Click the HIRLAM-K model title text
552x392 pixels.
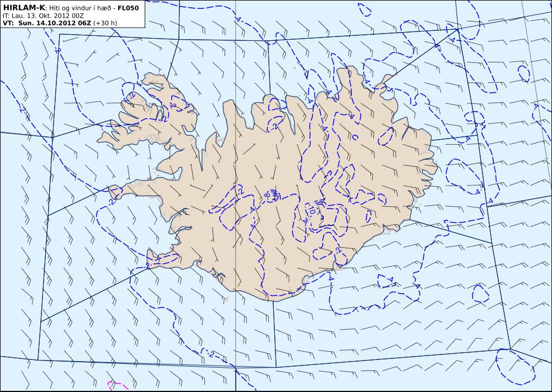[24, 8]
